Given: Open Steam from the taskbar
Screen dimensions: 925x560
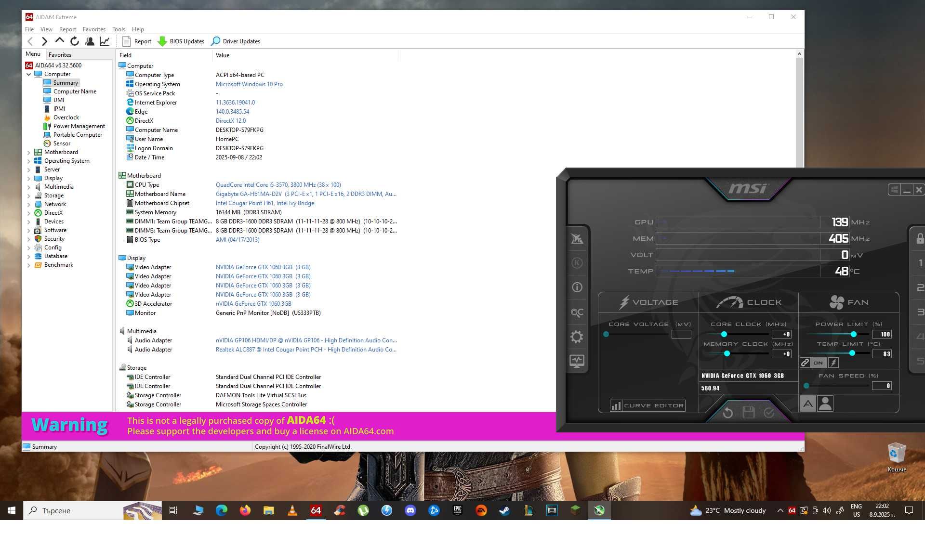Looking at the screenshot, I should [x=504, y=510].
